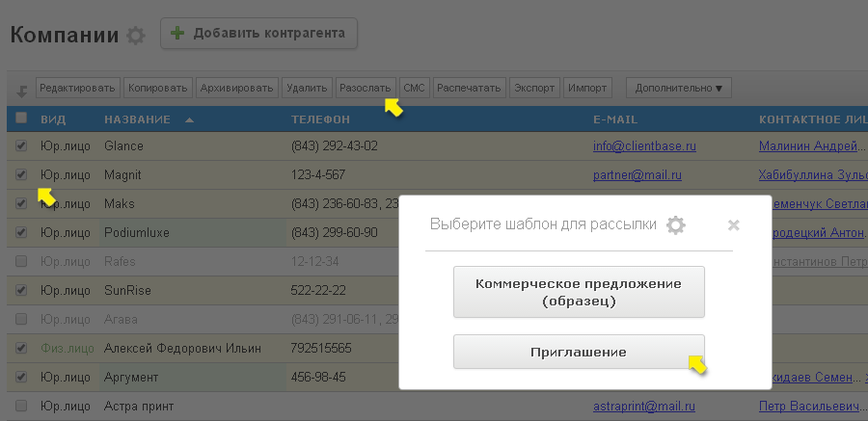Screen dimensions: 868x421
Task: Choose the Приглашение template
Action: 579,352
